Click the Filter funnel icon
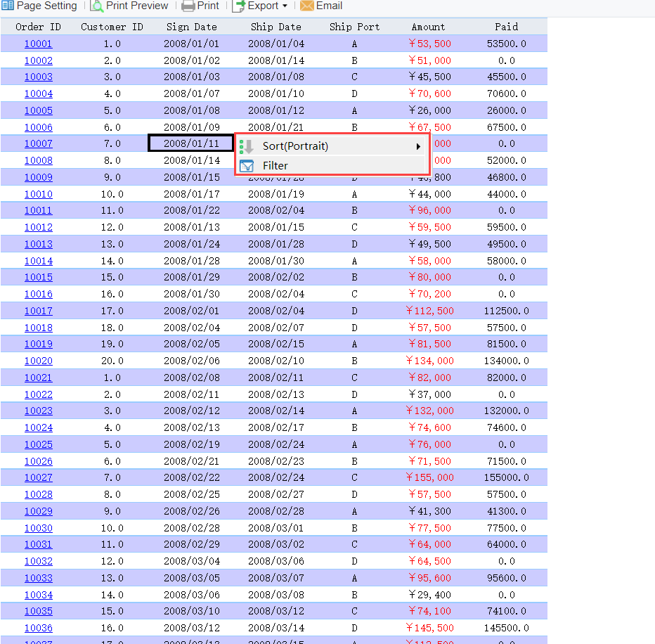 pyautogui.click(x=247, y=166)
